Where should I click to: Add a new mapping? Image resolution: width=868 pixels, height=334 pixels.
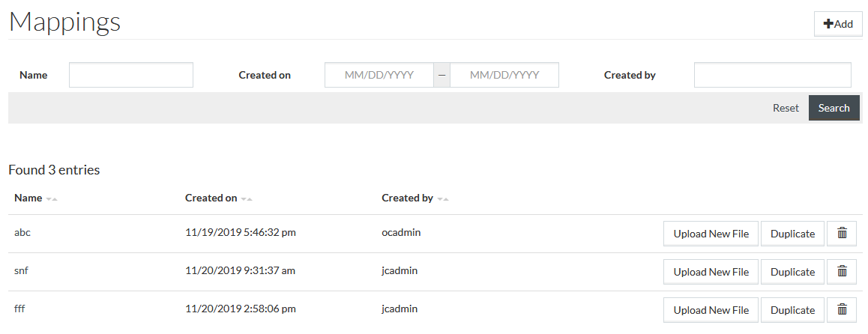coord(838,24)
